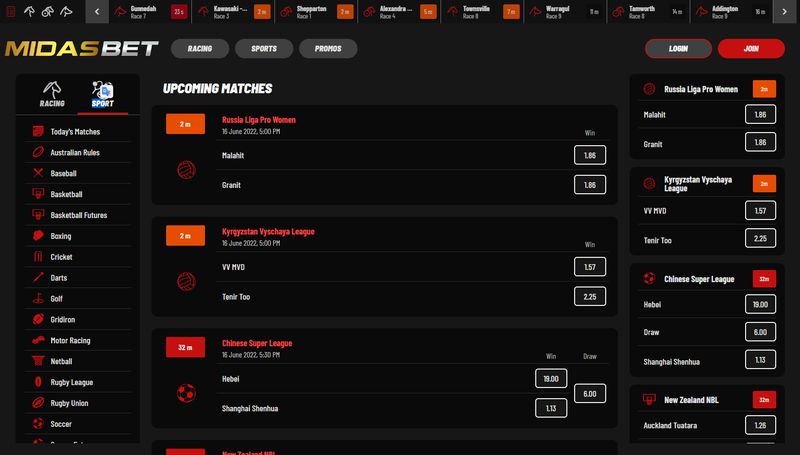This screenshot has width=800, height=455.
Task: Switch to the Racing sidebar tab
Action: pos(52,94)
